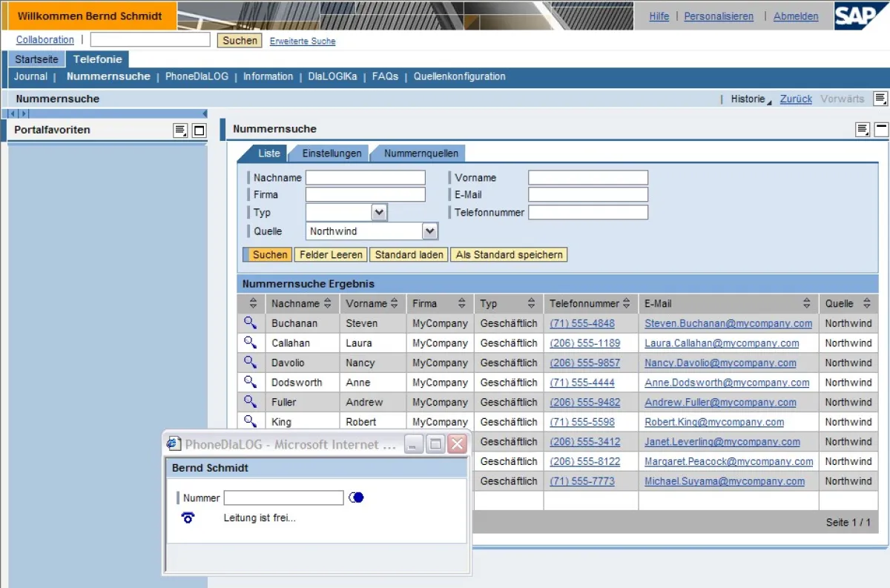
Task: Click inside the Telefonnummer input field
Action: (x=588, y=212)
